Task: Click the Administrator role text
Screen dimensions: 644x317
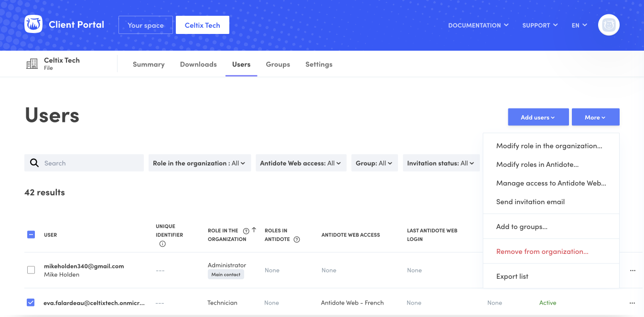Action: (227, 265)
